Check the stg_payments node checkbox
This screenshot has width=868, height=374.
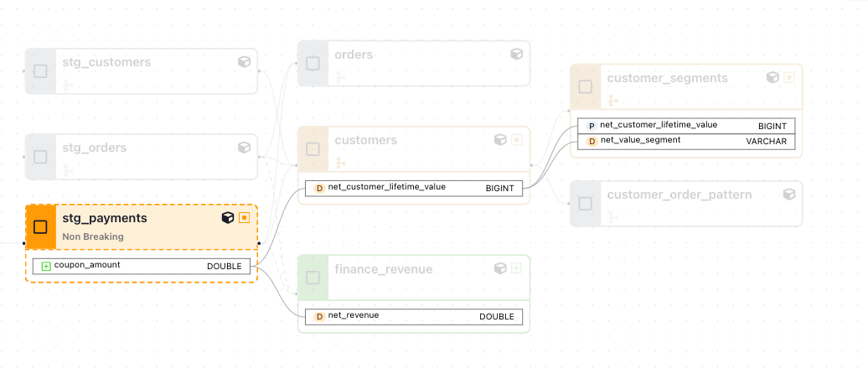coord(40,226)
